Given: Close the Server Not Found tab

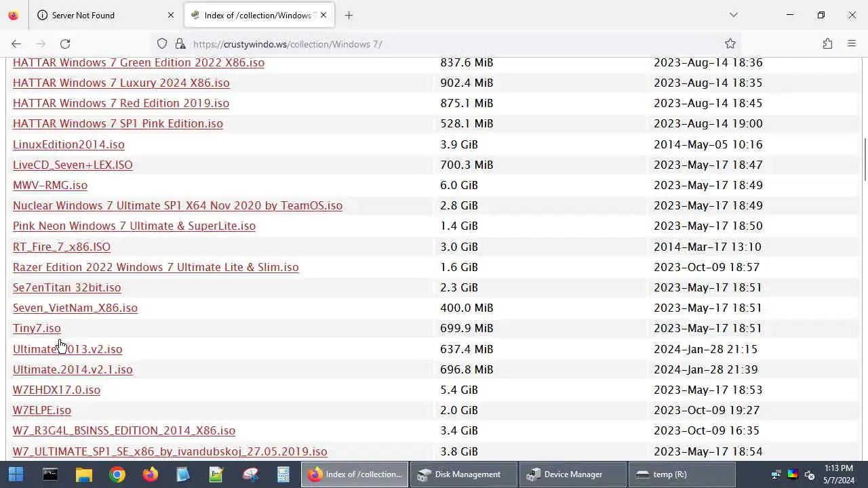Looking at the screenshot, I should (170, 15).
